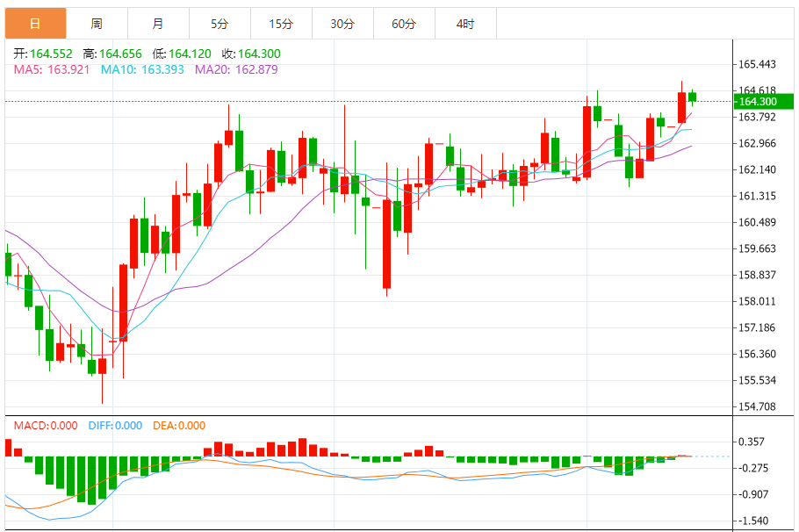Image resolution: width=799 pixels, height=532 pixels.
Task: Switch to the 周 (weekly) tab
Action: click(97, 24)
